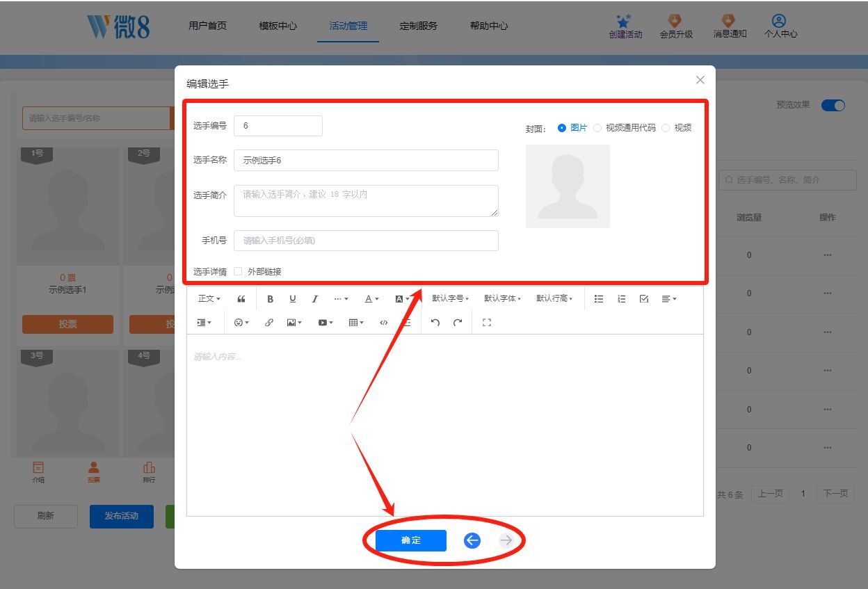Open the 默认字体 font family dropdown
868x589 pixels.
pyautogui.click(x=502, y=299)
